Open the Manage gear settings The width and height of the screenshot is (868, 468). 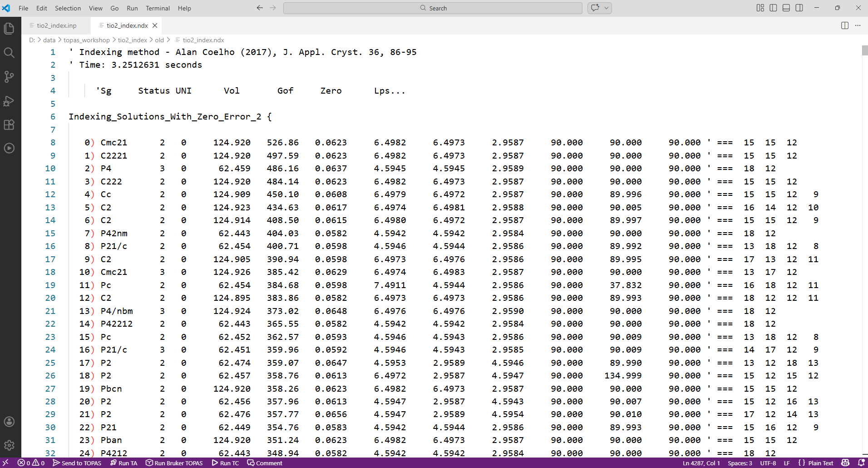[9, 445]
